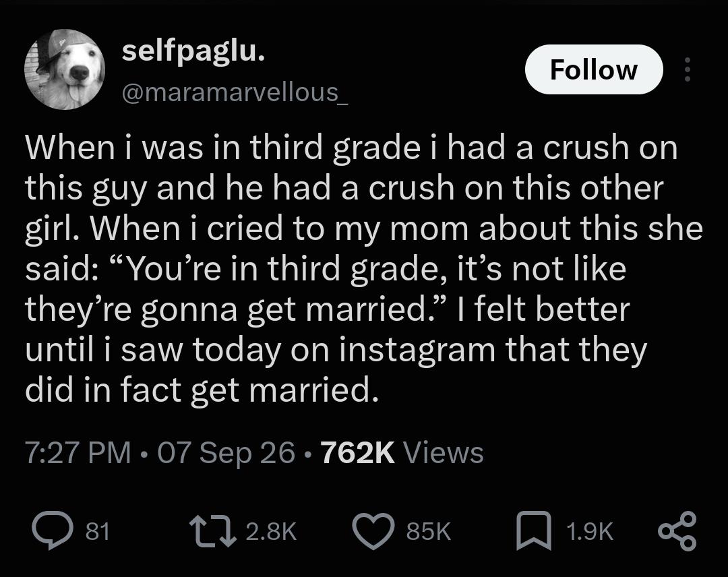Open the three-dot more options menu
The height and width of the screenshot is (577, 728).
coord(688,69)
